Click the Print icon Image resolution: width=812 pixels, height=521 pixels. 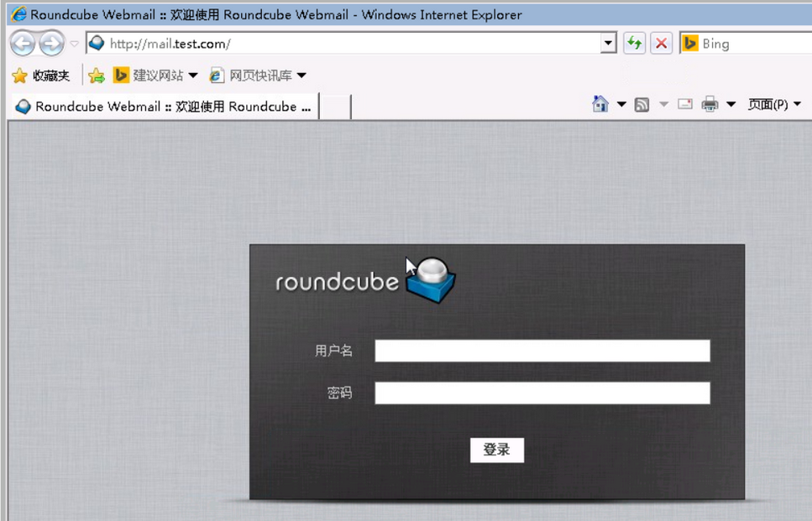click(x=710, y=104)
